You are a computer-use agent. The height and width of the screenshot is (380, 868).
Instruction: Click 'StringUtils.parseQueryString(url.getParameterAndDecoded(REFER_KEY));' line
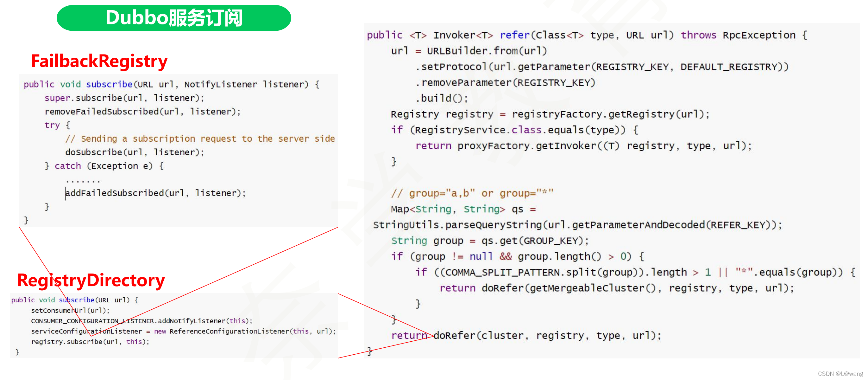tap(577, 225)
